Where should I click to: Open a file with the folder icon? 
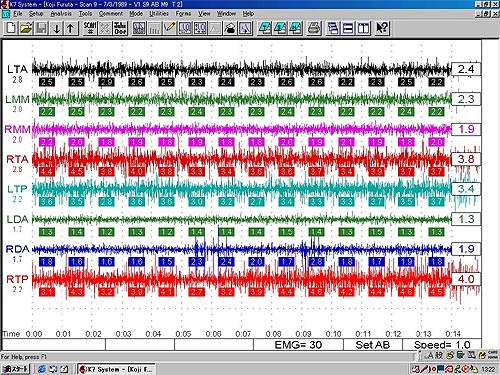click(x=26, y=28)
